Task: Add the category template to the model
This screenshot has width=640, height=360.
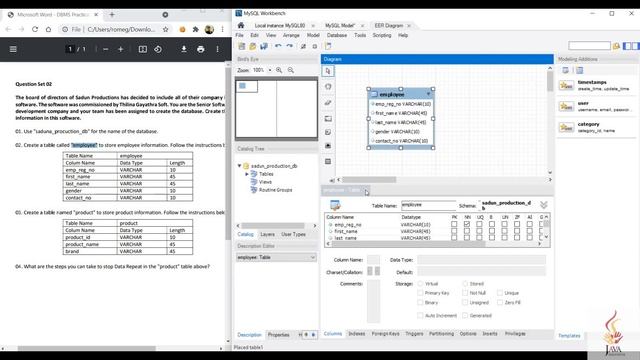Action: [595, 127]
